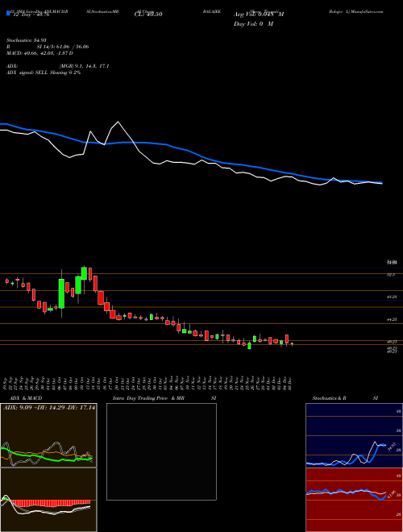Click the 'Avg Vol' value at top
Screen dimensions: 403x532
coord(259,15)
